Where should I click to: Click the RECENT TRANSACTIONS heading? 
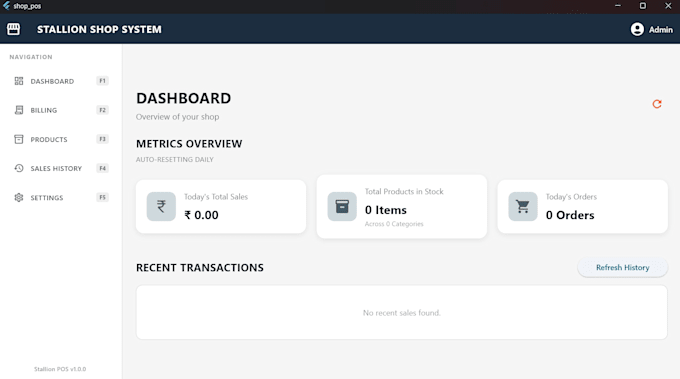point(200,268)
